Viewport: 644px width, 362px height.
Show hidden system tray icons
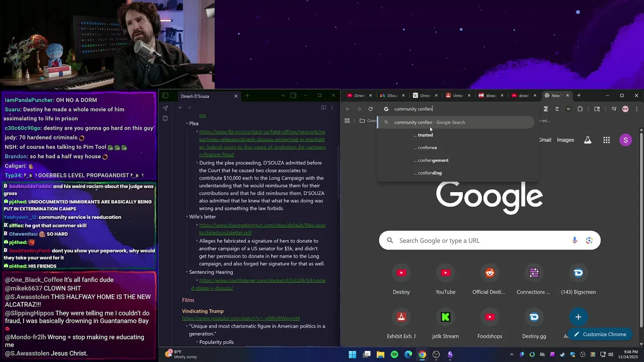[512, 354]
